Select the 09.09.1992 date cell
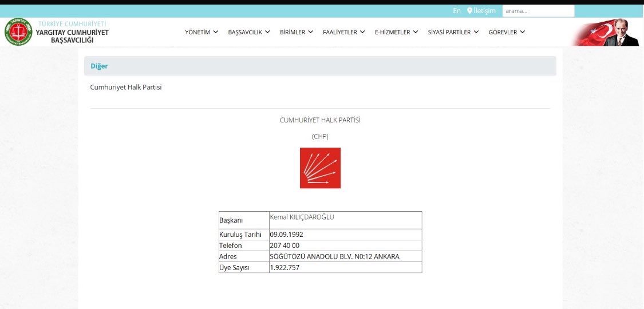This screenshot has height=309, width=644. pos(345,235)
